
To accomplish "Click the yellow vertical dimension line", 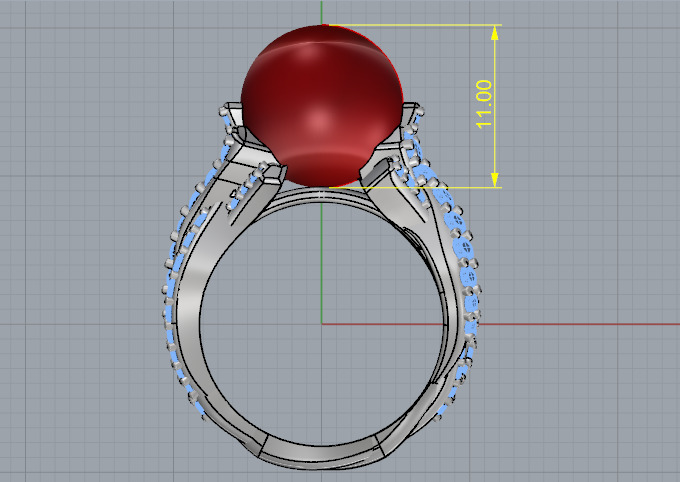I will 495,106.
